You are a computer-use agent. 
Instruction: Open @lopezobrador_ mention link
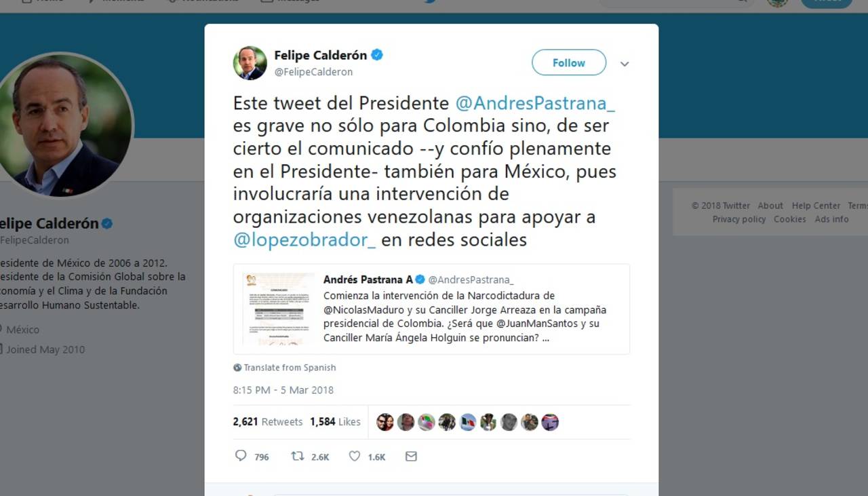tap(304, 240)
